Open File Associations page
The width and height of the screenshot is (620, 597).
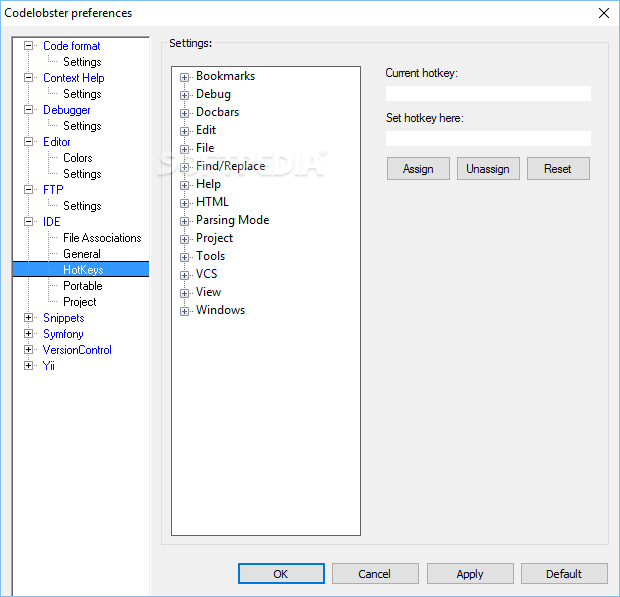[x=102, y=238]
